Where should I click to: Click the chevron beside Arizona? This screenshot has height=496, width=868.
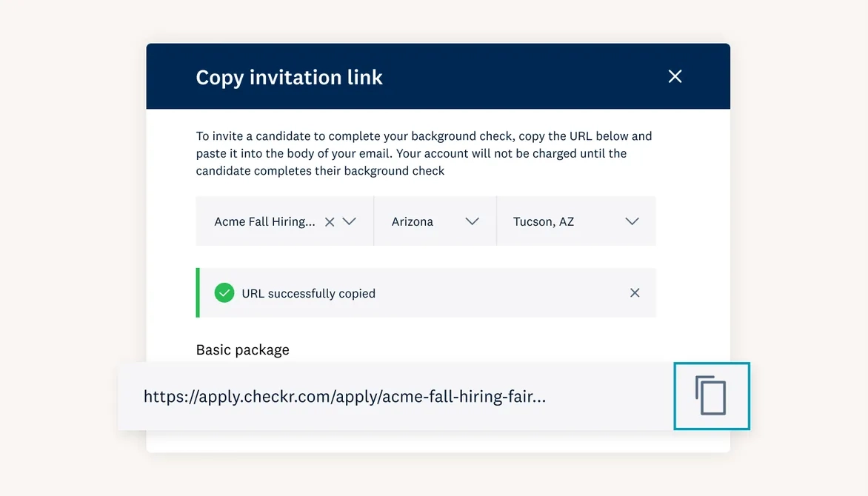point(473,221)
